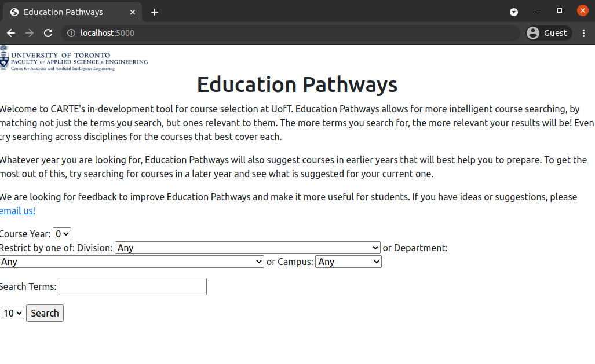Minimize the browser window

(536, 11)
